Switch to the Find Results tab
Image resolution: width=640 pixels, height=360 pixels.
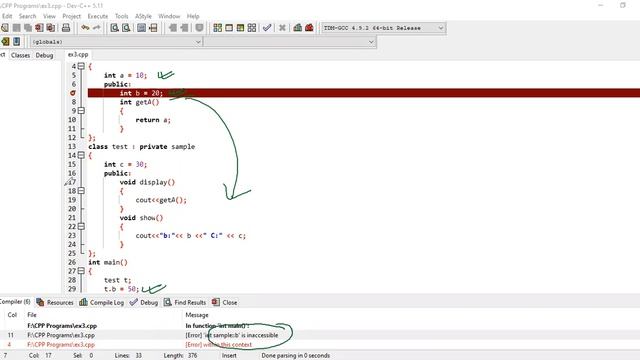pos(185,302)
